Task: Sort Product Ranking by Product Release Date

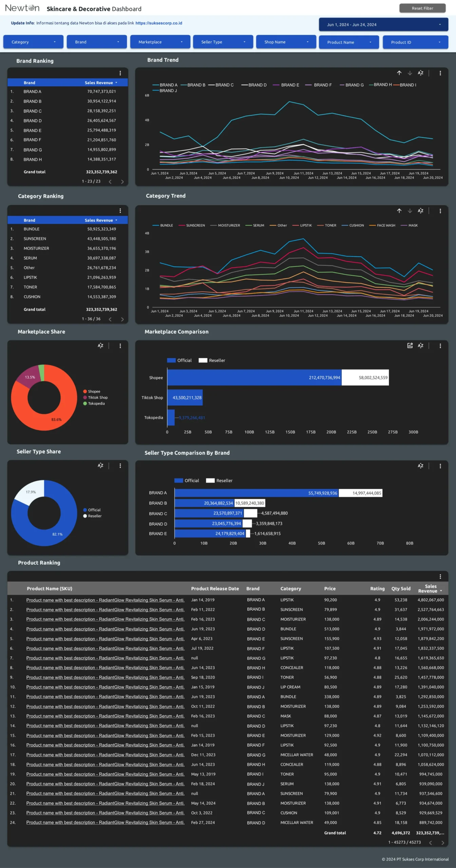Action: pos(215,589)
